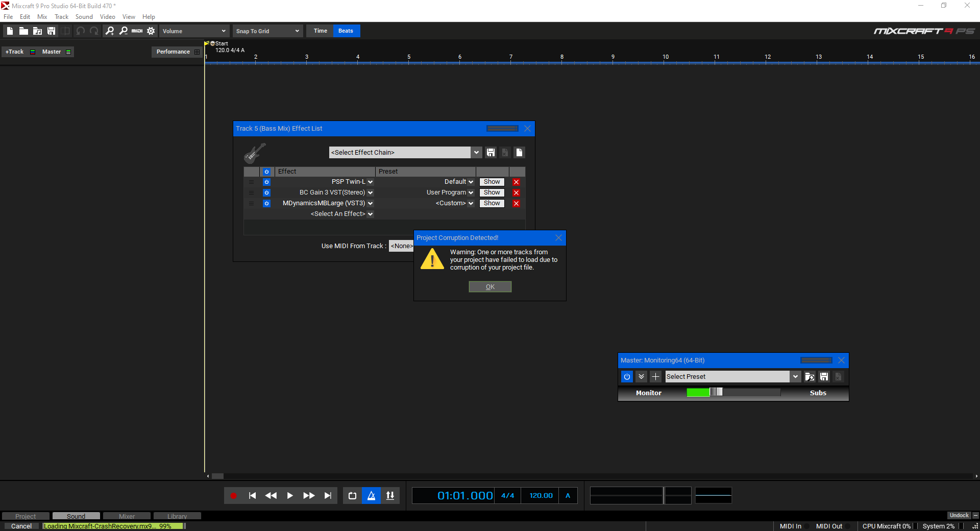Click double-chevron icon in Monitoring64 window
980x531 pixels.
(x=642, y=377)
